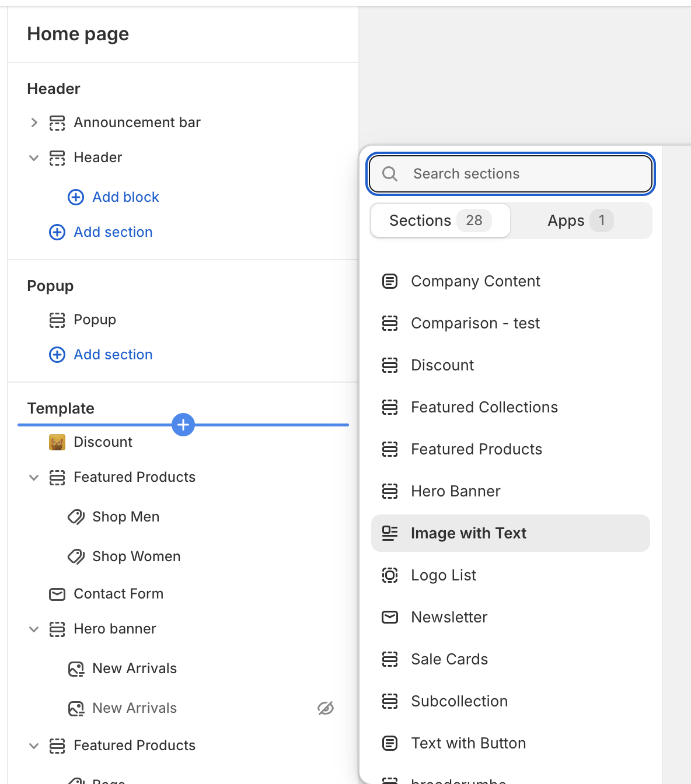Viewport: 691px width, 784px height.
Task: Click the Company Content icon in picker
Action: [x=390, y=281]
